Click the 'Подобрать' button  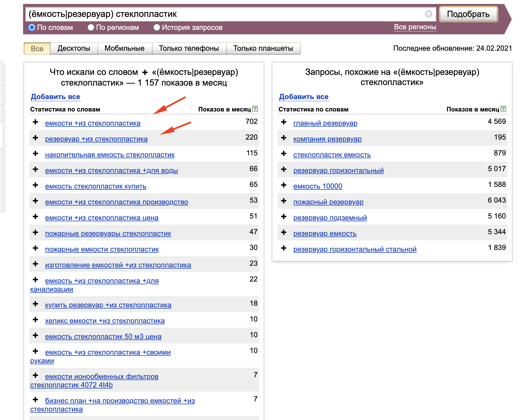(x=468, y=14)
